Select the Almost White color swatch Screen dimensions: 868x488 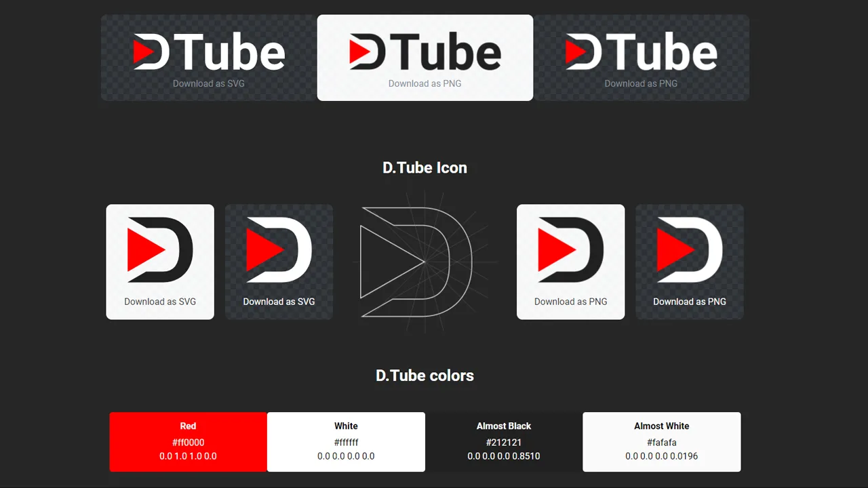pyautogui.click(x=662, y=442)
